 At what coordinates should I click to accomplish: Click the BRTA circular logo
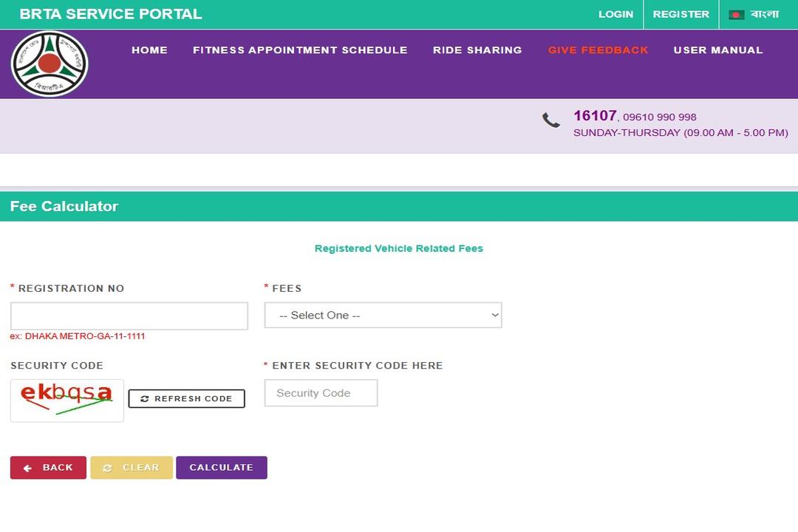[x=50, y=64]
